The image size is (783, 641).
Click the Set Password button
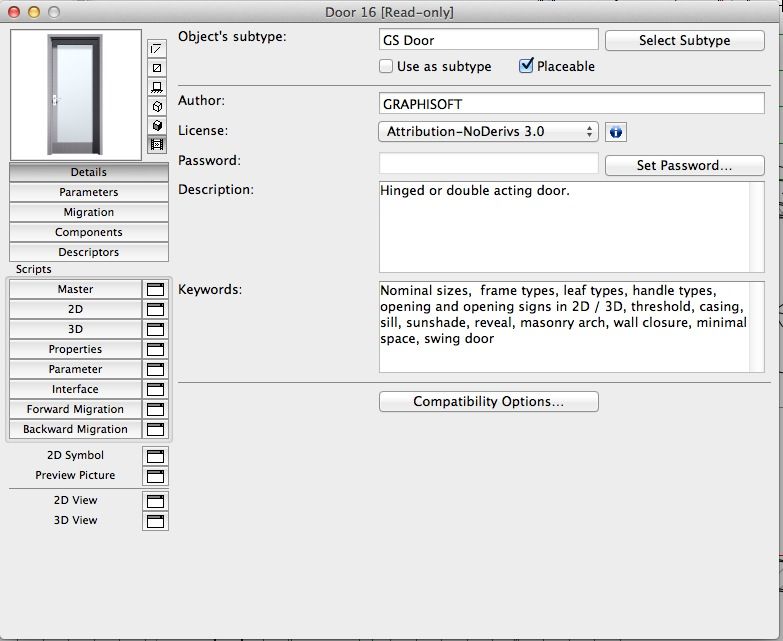(x=685, y=165)
